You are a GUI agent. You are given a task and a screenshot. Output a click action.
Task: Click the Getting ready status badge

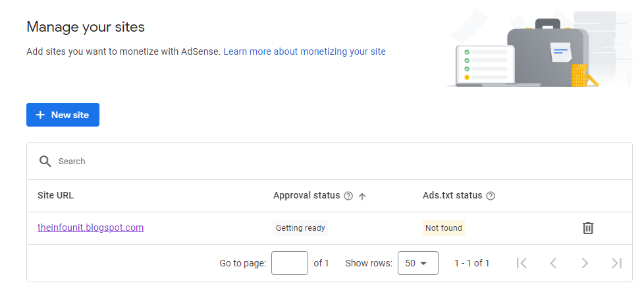300,228
